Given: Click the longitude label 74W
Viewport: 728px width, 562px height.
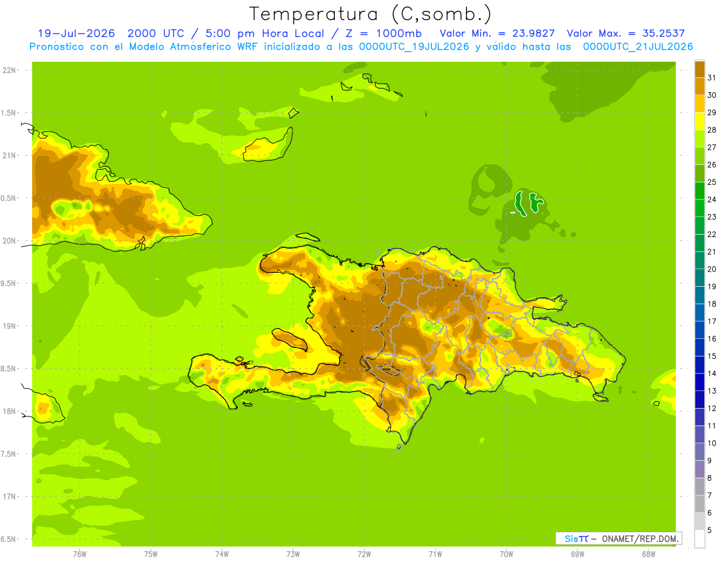Looking at the screenshot, I should click(221, 554).
